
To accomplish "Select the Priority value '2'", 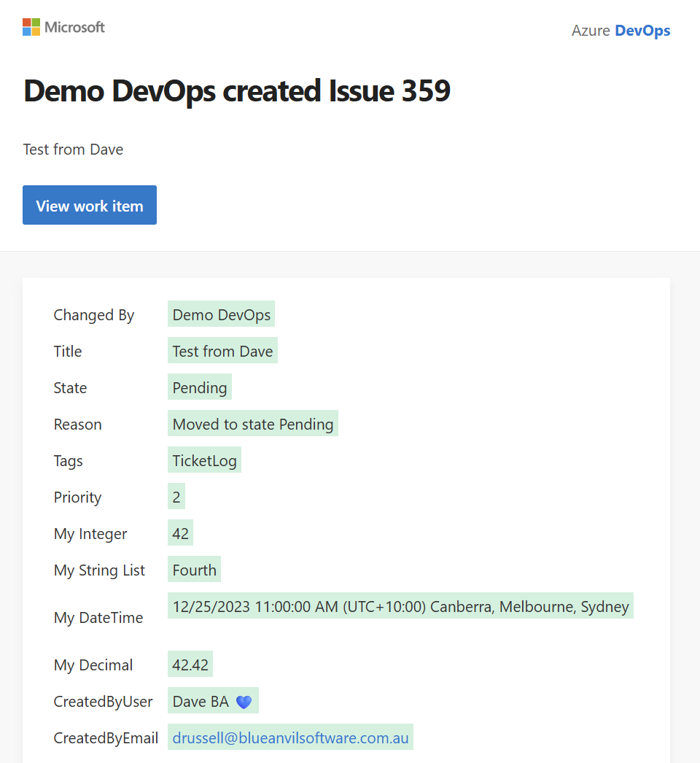I will [x=176, y=497].
